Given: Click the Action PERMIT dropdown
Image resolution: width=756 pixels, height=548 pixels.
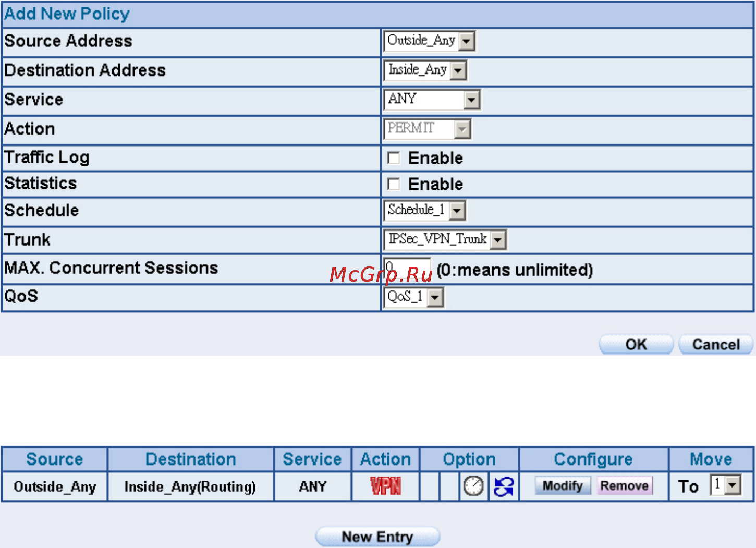Looking at the screenshot, I should point(428,129).
